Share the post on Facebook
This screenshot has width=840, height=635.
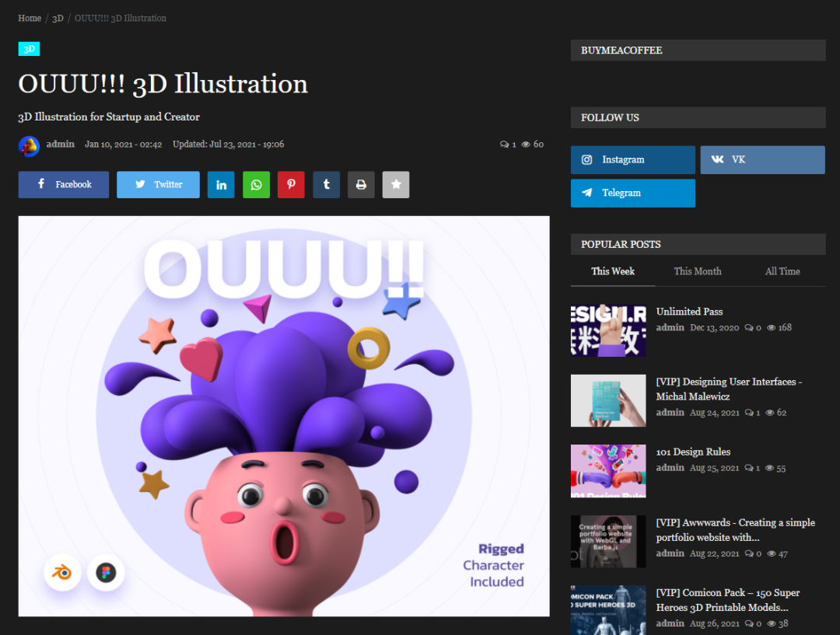(63, 185)
